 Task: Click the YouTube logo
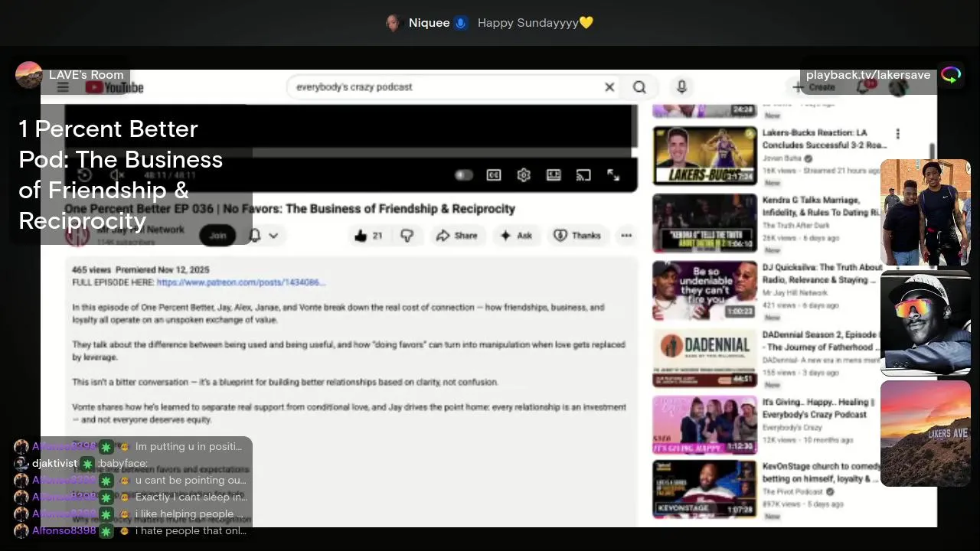pos(114,87)
